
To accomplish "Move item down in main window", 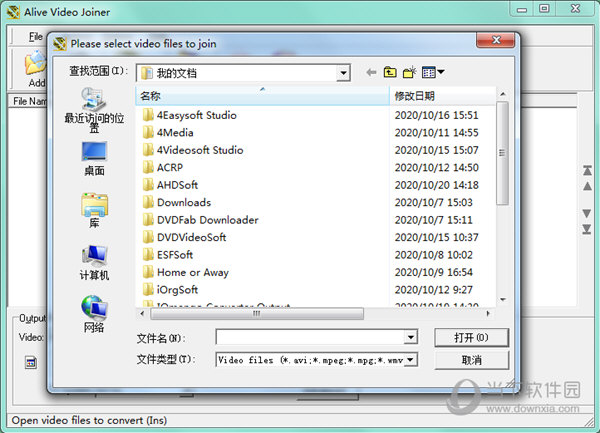I will (x=587, y=213).
